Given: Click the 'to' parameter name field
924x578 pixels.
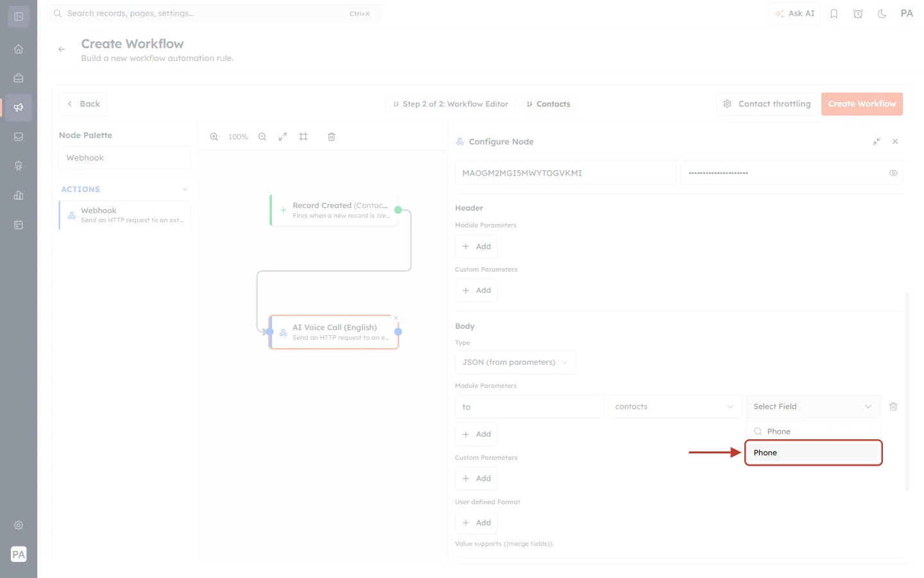Looking at the screenshot, I should point(529,407).
